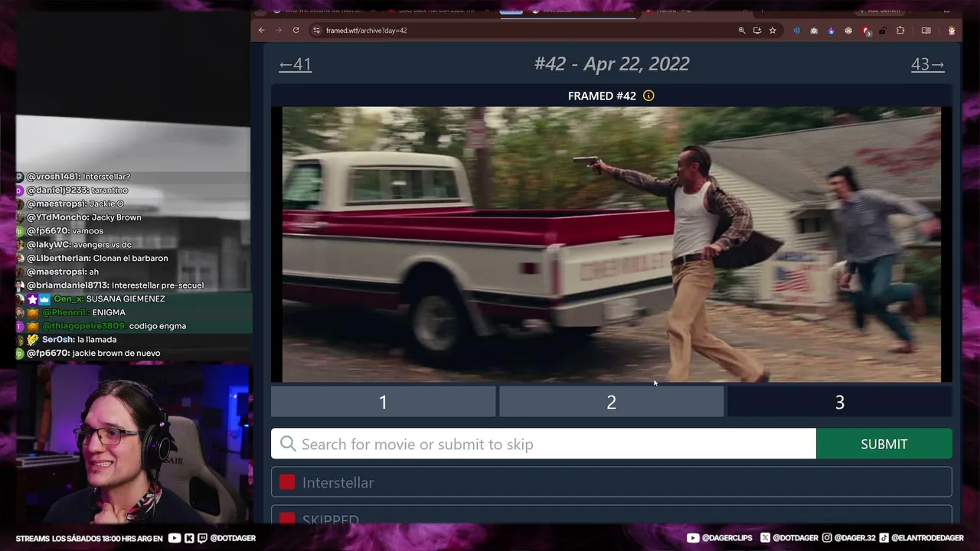This screenshot has width=980, height=551.
Task: Click the red extension icon with badge 3
Action: [x=866, y=31]
